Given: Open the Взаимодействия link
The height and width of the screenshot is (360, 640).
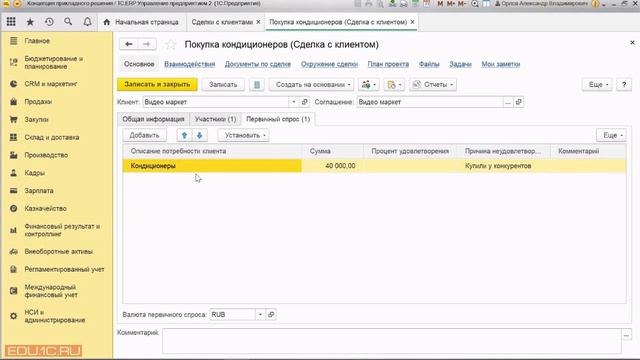Looking at the screenshot, I should click(x=189, y=64).
